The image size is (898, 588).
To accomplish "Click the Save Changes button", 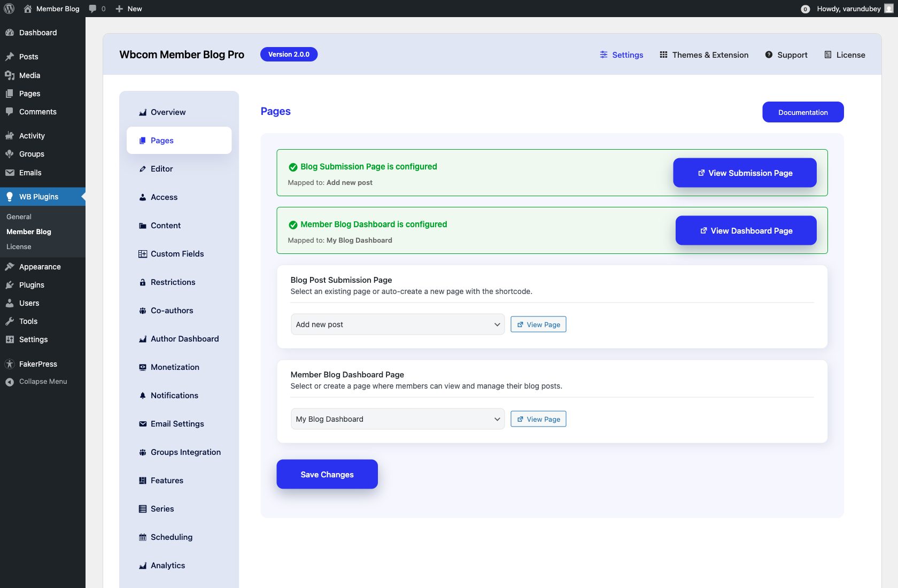I will click(327, 474).
